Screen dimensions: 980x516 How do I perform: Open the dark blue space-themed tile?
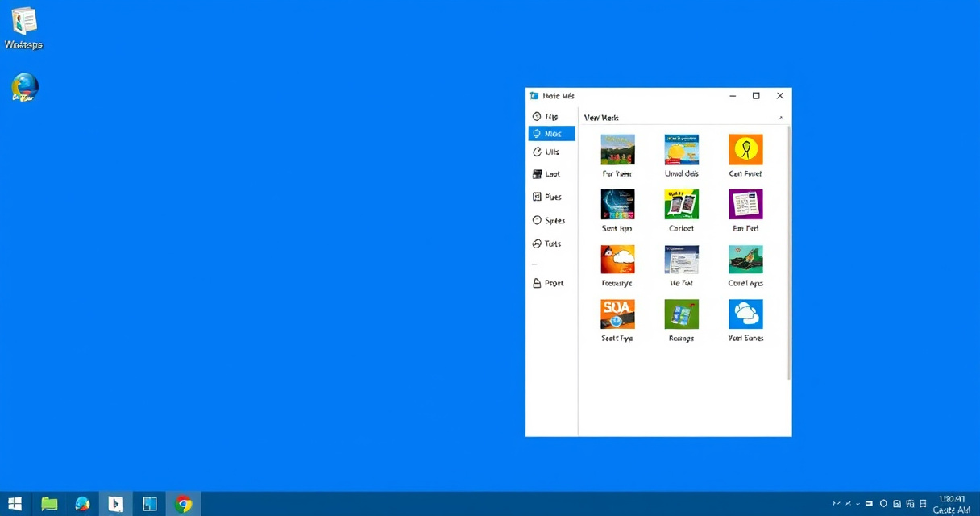click(x=617, y=205)
